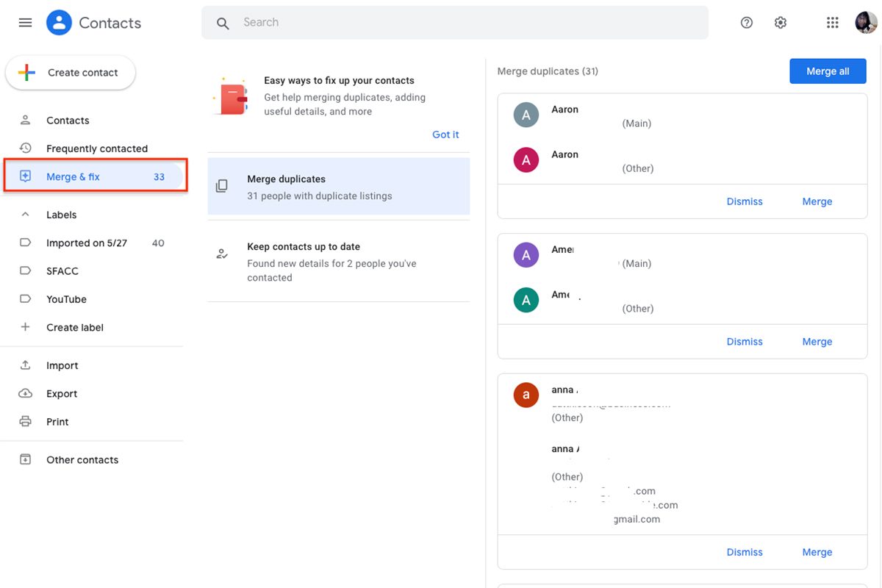Click the text '31 people with duplicate listings'
This screenshot has width=882, height=588.
coord(320,196)
